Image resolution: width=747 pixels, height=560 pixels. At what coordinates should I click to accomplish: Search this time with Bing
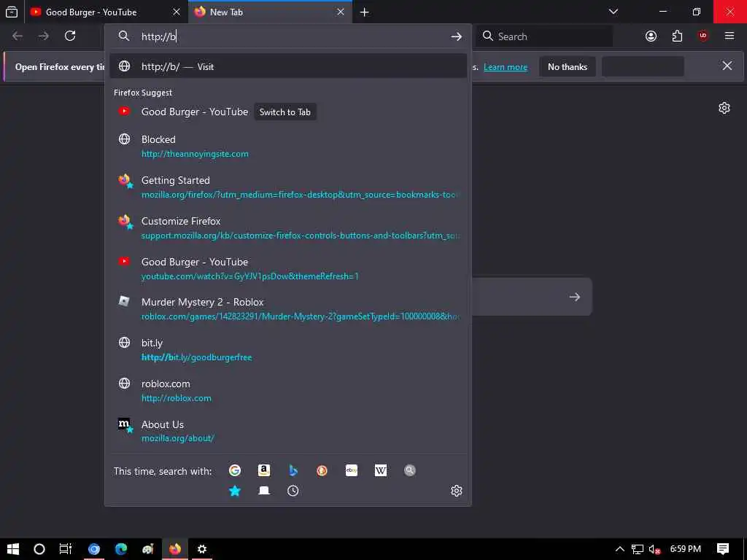[293, 470]
